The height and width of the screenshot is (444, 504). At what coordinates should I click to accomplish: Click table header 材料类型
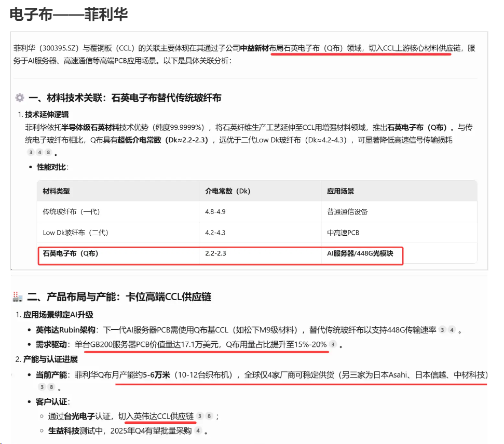[56, 191]
